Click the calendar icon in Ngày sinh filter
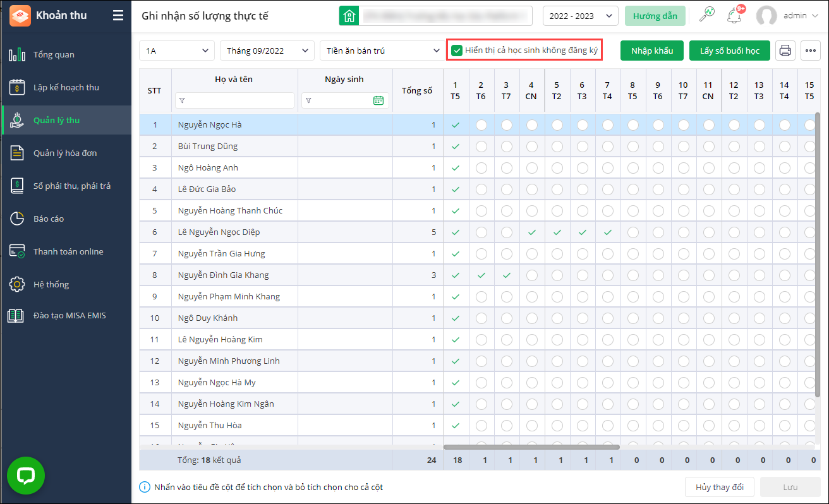829x504 pixels. tap(378, 100)
